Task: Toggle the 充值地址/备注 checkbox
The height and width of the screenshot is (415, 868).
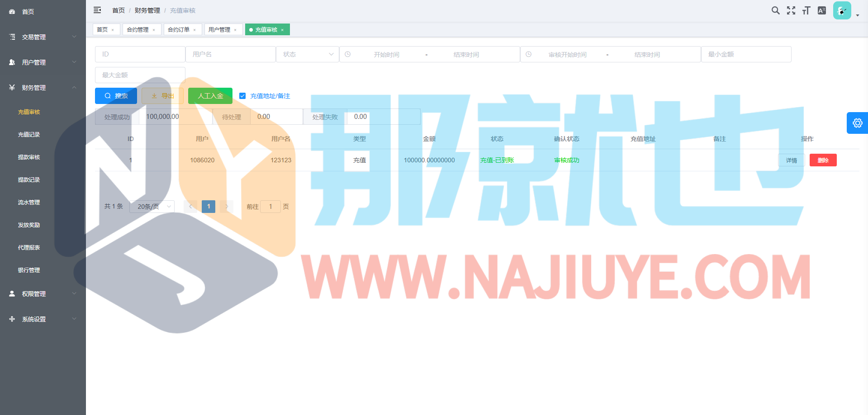Action: coord(242,96)
